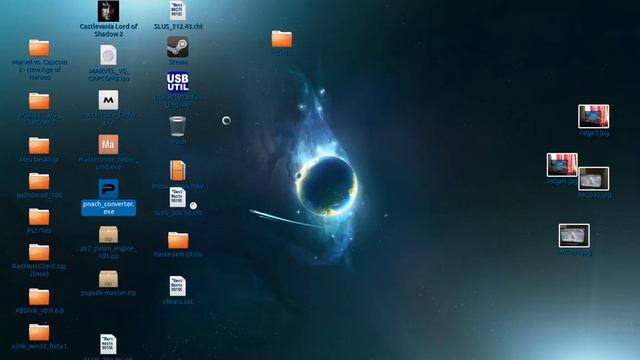Image resolution: width=640 pixels, height=360 pixels.
Task: Select the cheats.txt text file
Action: tap(178, 286)
